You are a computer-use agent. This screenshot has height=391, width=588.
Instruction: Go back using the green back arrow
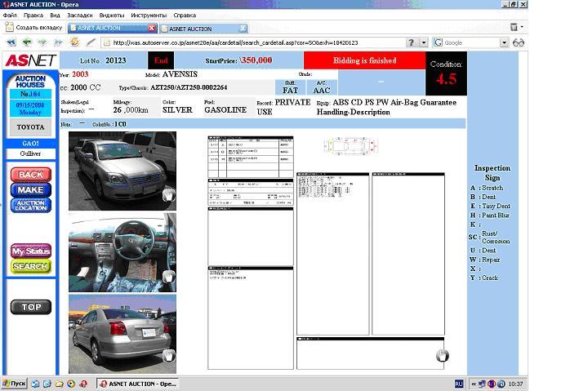pyautogui.click(x=27, y=42)
